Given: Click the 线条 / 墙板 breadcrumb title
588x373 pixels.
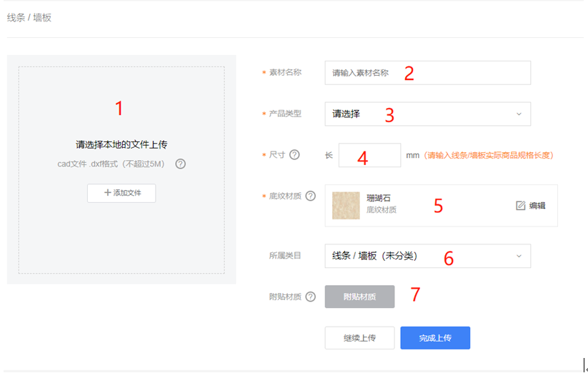Looking at the screenshot, I should pyautogui.click(x=29, y=17).
